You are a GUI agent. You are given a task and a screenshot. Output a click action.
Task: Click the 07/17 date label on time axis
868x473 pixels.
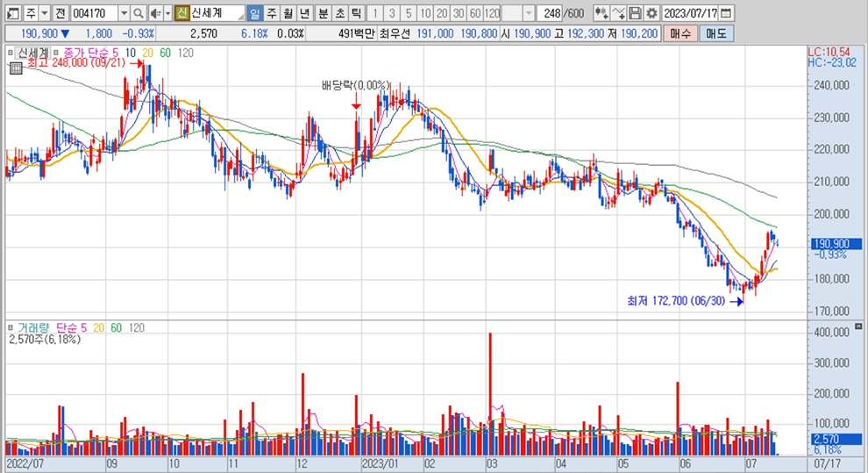click(x=828, y=463)
